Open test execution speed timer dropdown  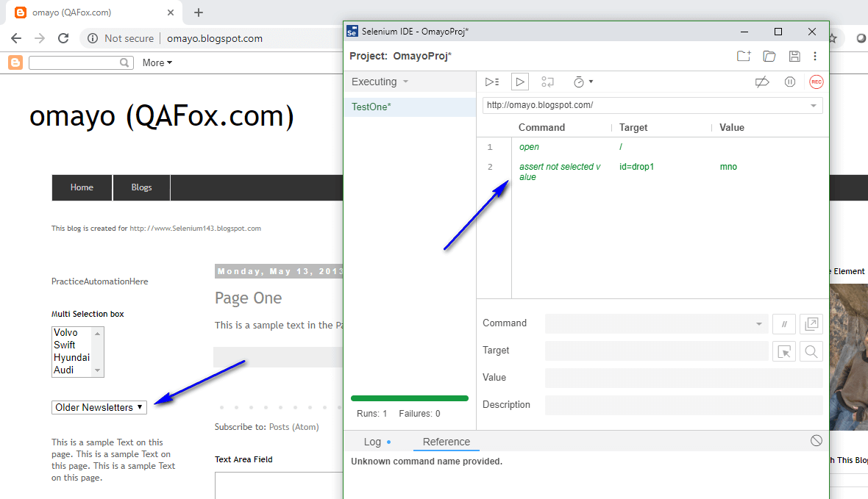click(x=583, y=82)
